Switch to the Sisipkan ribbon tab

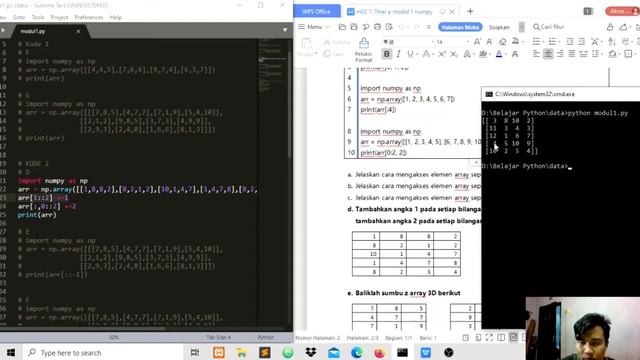point(499,27)
